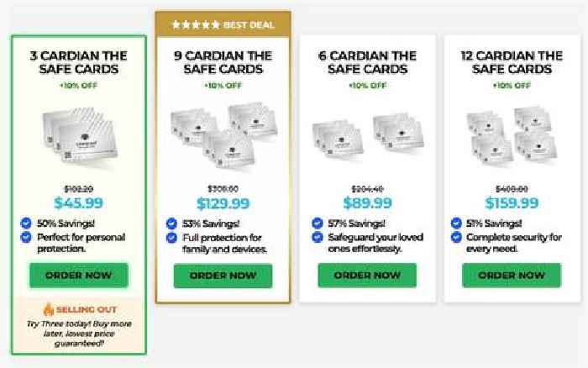Click the stars in Best Deal banner

coord(196,25)
